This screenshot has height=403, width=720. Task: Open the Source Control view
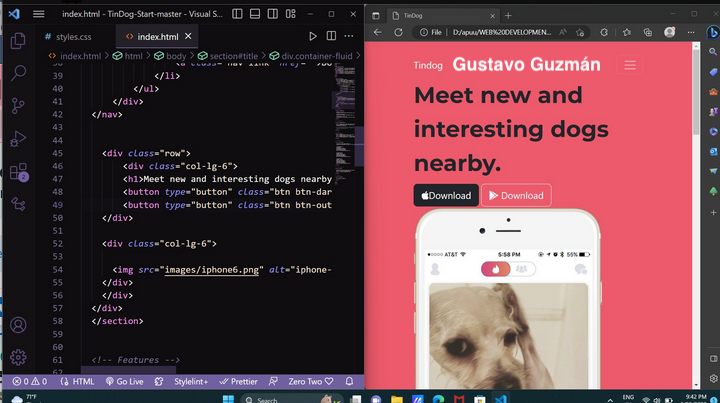coord(18,106)
